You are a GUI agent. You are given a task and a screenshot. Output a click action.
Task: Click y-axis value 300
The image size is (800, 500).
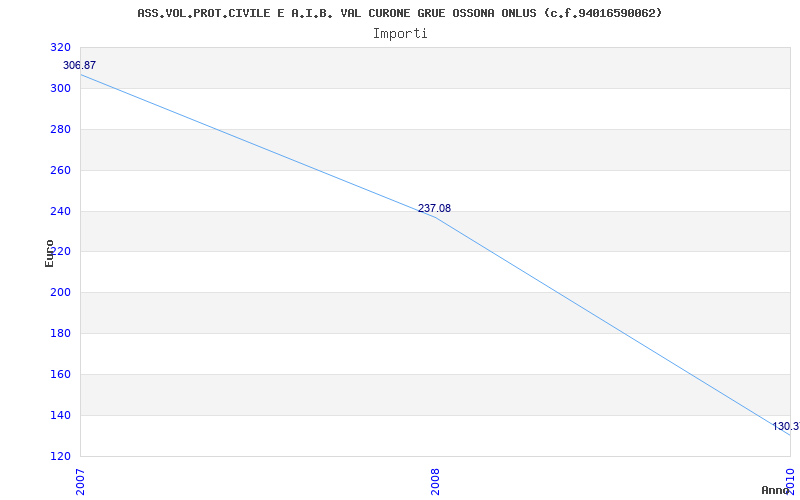(60, 89)
